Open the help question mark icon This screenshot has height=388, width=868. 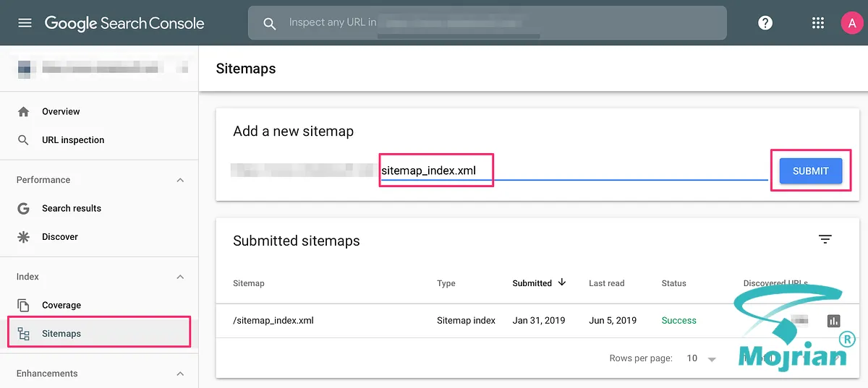pos(765,23)
